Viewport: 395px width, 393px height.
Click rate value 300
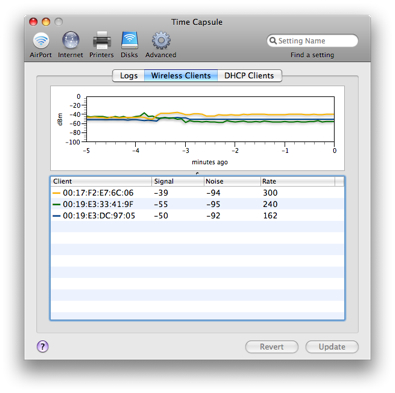click(270, 193)
